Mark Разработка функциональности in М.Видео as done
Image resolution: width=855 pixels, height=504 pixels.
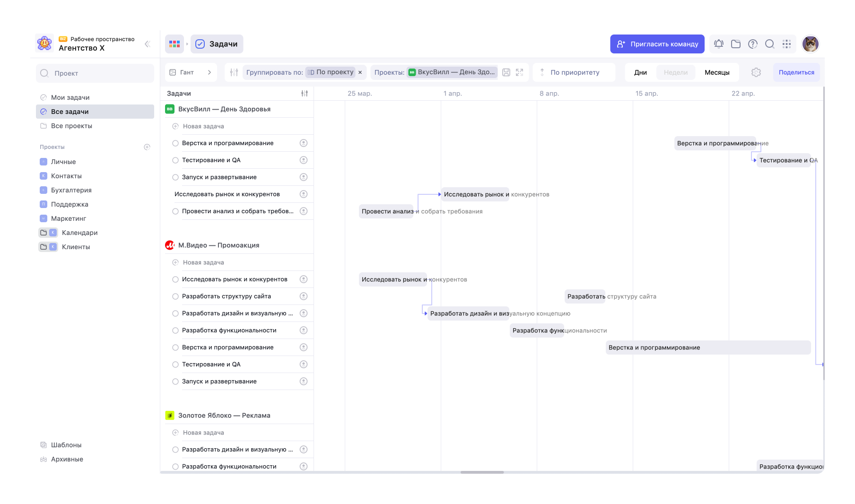tap(175, 330)
